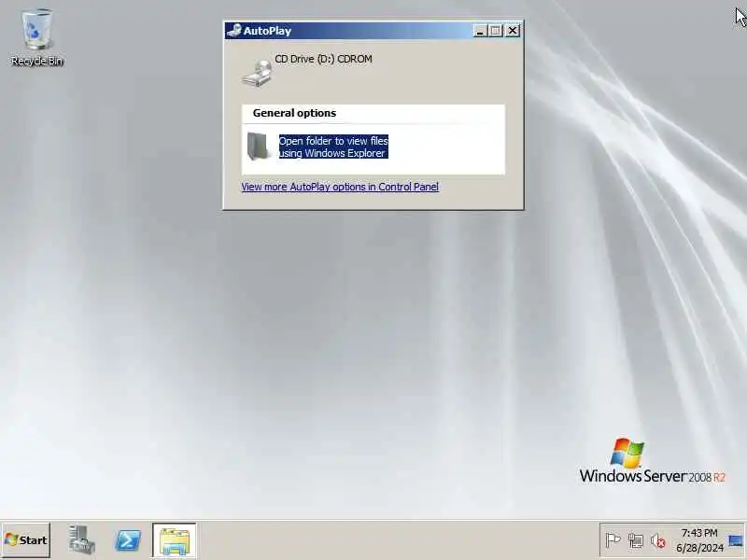Click the disabled maximize button in AutoPlay
The height and width of the screenshot is (560, 747).
pos(496,31)
